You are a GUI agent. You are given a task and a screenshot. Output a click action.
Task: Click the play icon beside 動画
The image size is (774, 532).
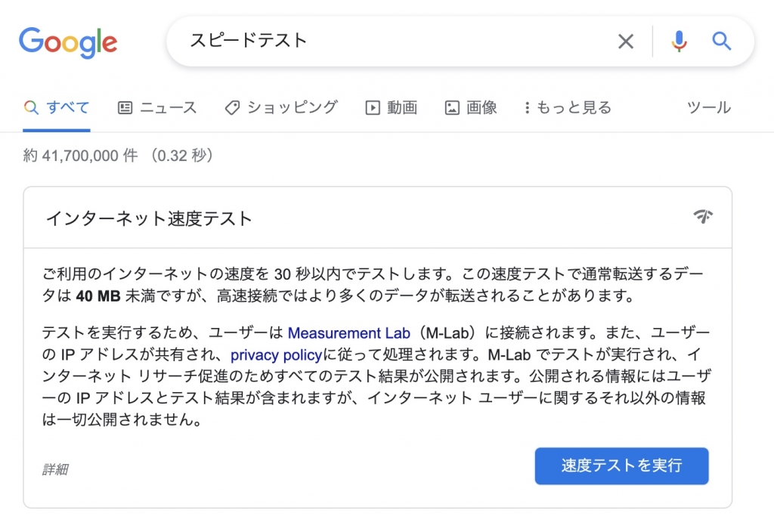pos(371,107)
